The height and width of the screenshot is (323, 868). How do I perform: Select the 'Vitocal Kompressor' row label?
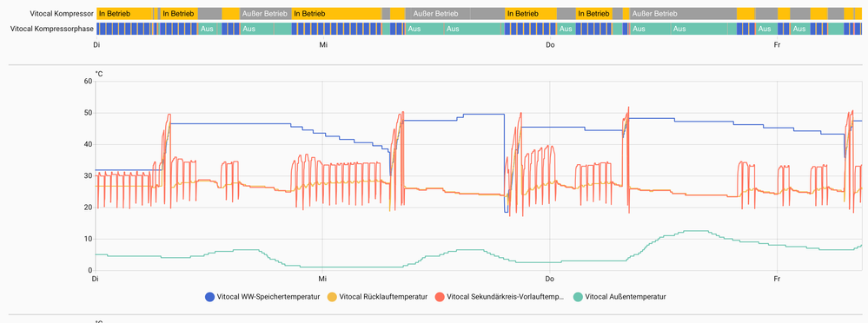62,13
